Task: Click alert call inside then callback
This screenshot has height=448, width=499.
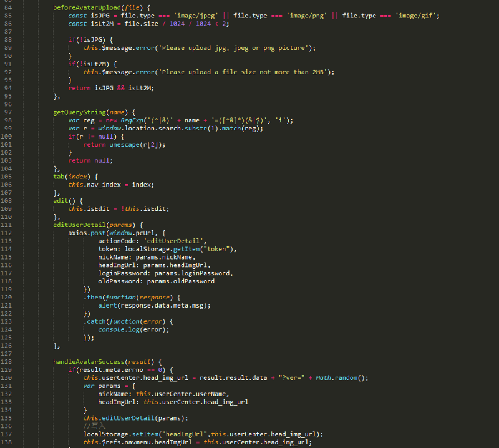Action: (108, 305)
